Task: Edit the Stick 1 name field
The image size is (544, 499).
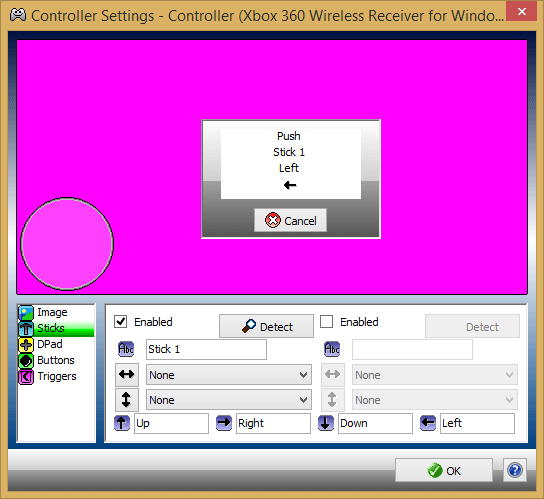Action: [206, 349]
